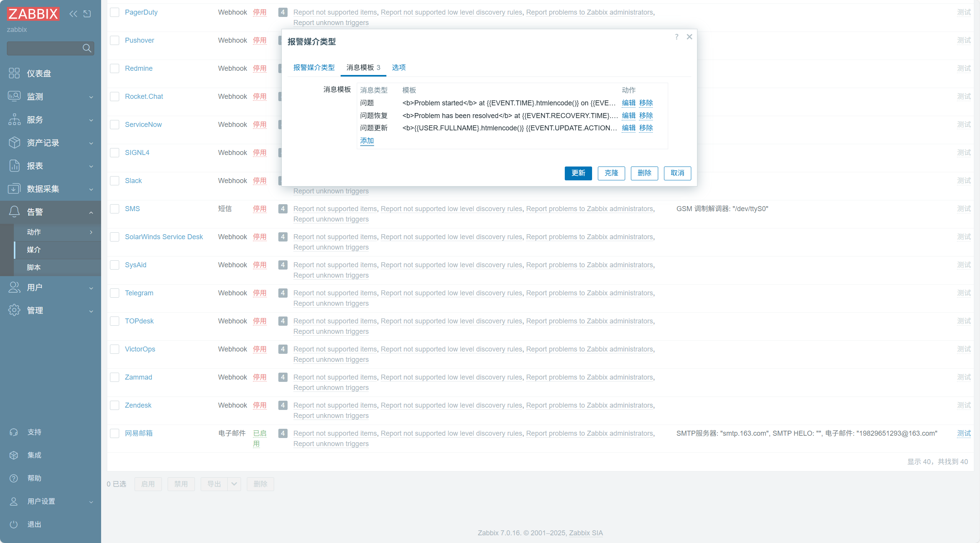
Task: Click action count badge in PagerDuty row
Action: 283,12
